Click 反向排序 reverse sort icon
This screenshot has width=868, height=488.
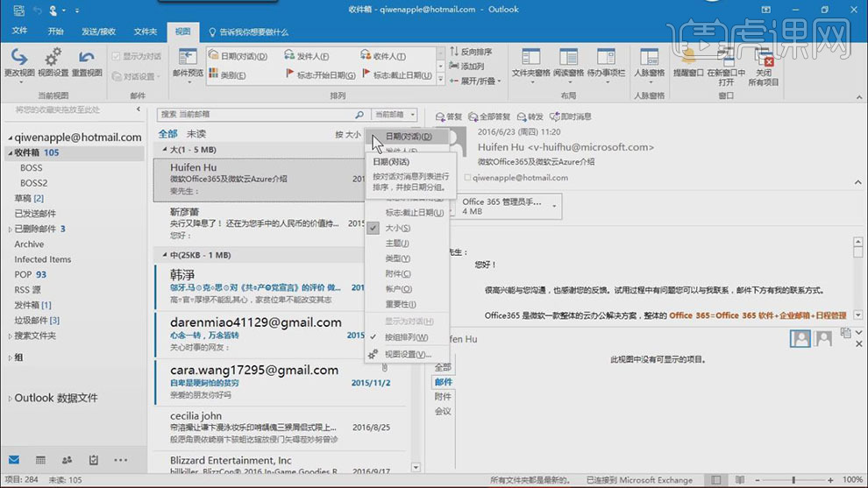[454, 52]
